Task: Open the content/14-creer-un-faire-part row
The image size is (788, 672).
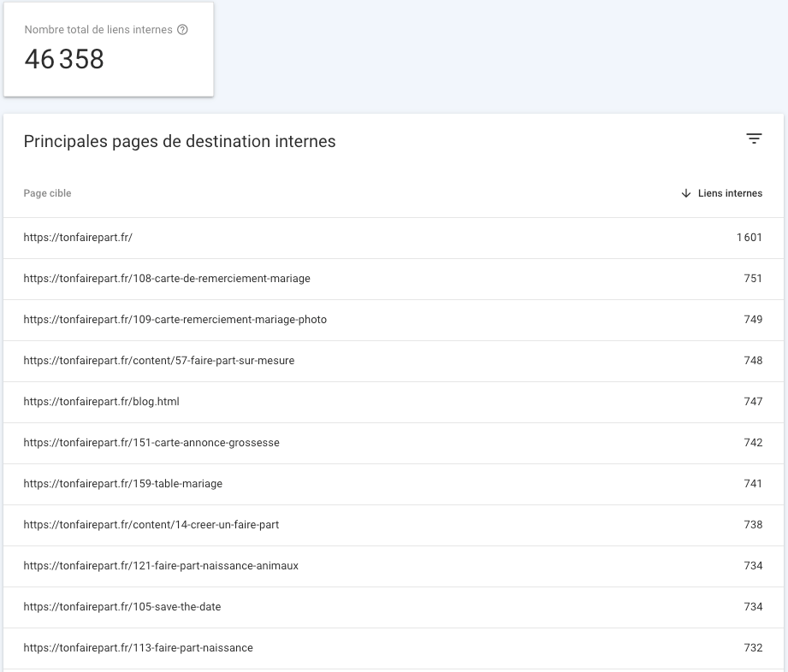Action: tap(394, 525)
